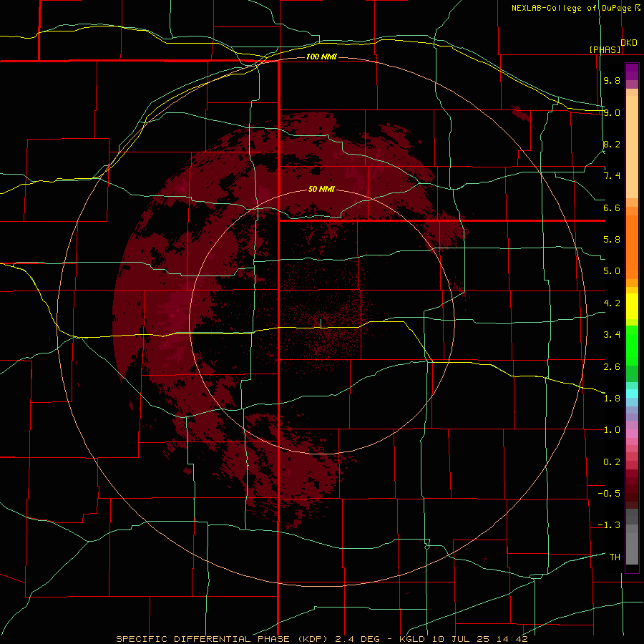644x644 pixels.
Task: Click the gray bottom segment of the color bar
Action: 632,549
